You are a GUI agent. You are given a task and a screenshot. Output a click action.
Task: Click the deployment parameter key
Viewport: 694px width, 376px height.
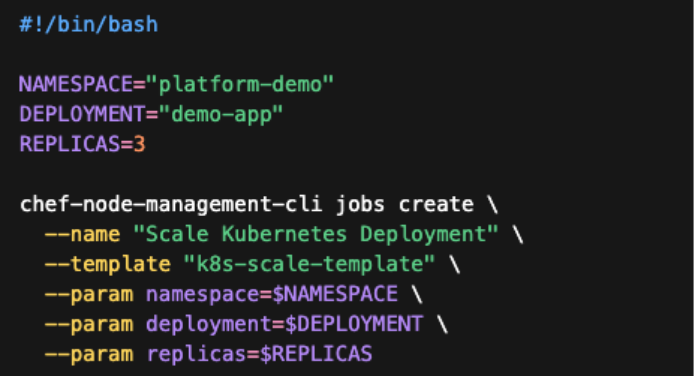[208, 325]
